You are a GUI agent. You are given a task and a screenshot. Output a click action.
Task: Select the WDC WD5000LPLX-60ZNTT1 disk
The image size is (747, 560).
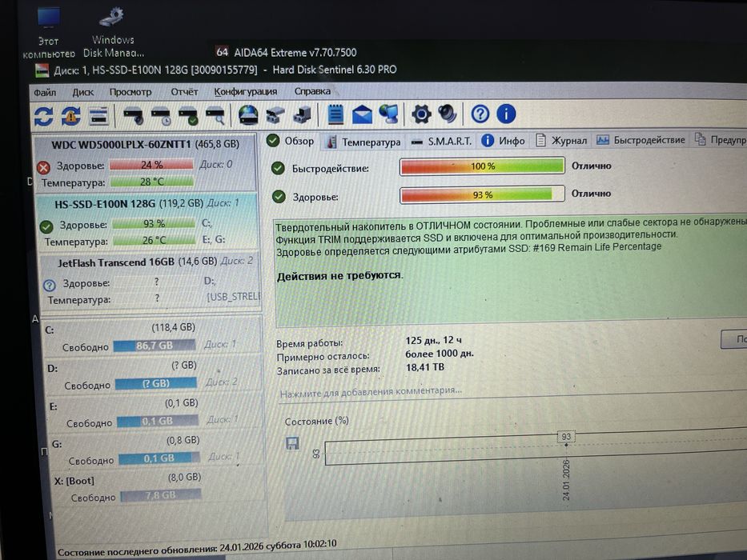[145, 162]
